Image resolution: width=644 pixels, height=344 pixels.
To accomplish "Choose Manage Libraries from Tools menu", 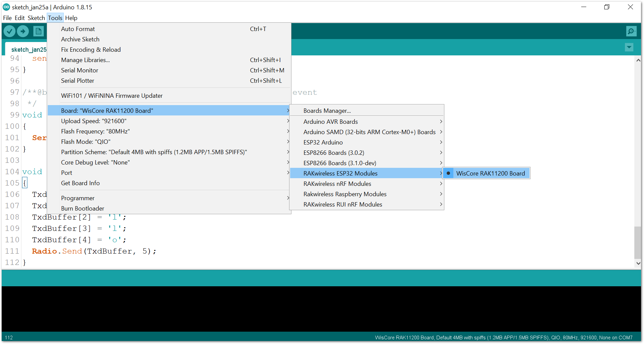I will click(85, 60).
